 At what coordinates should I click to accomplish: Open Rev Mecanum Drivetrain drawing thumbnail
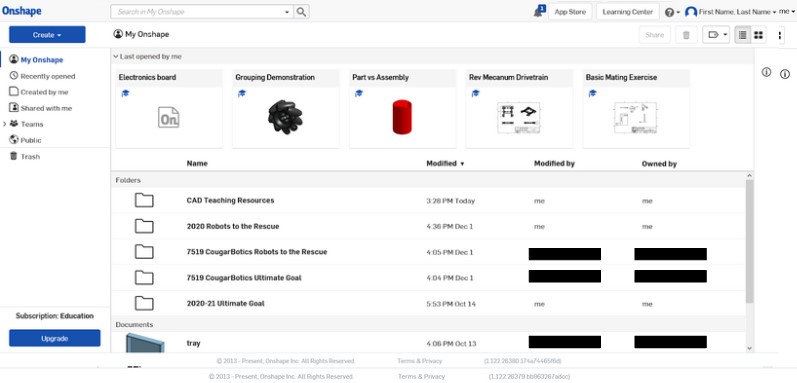pos(518,117)
